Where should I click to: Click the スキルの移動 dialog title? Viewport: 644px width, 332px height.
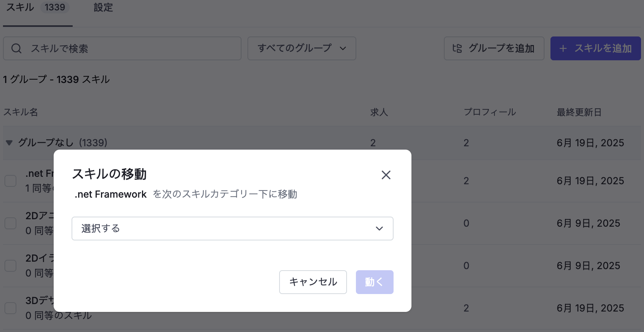[109, 174]
